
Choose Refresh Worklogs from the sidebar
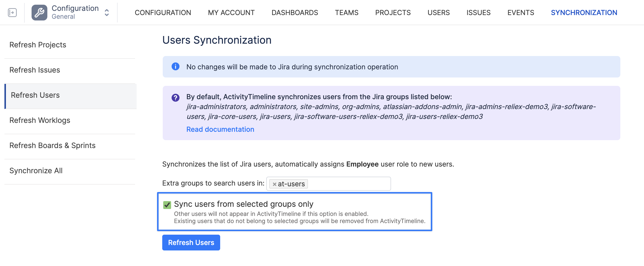pos(40,120)
